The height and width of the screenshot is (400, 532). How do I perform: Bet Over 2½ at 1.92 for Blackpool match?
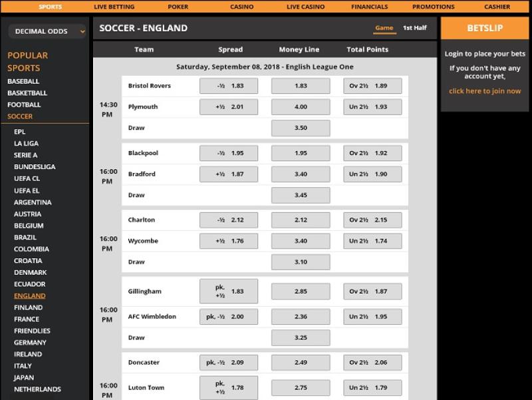point(372,153)
